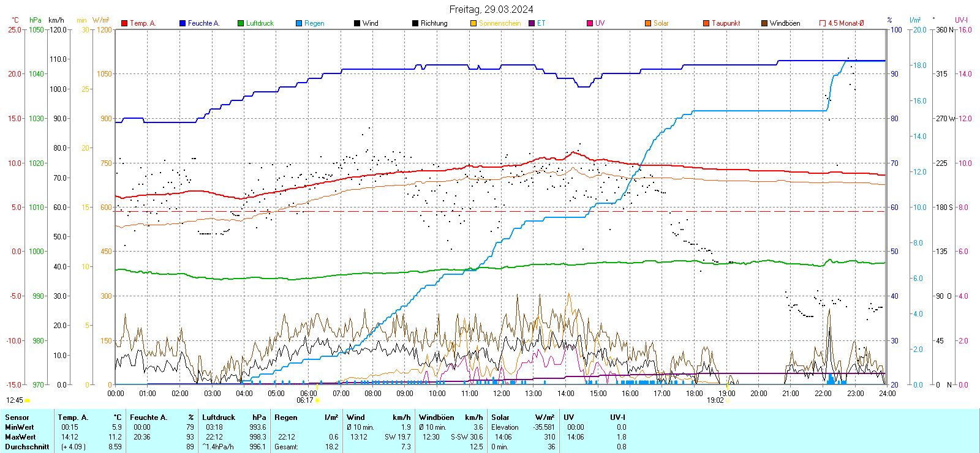
Task: Click the 'MinWert' row label
Action: click(20, 427)
